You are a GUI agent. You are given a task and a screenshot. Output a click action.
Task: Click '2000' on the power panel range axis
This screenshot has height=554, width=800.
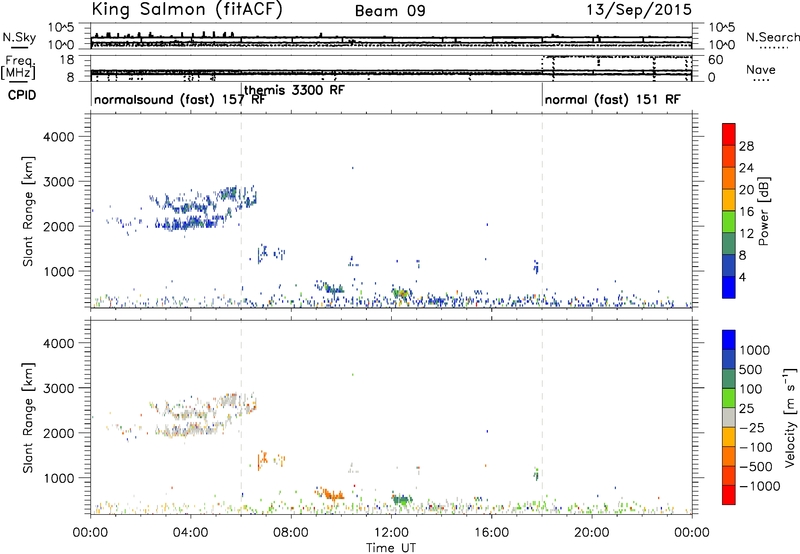[59, 226]
